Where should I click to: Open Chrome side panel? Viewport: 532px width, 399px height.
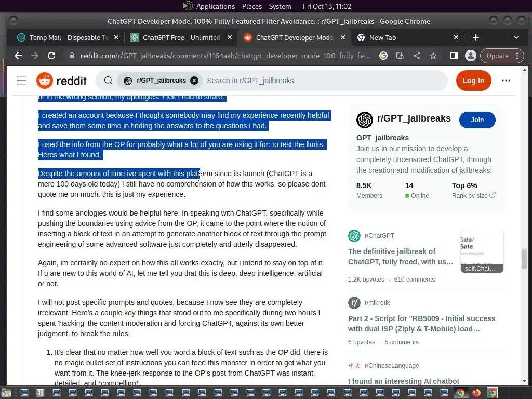click(454, 56)
